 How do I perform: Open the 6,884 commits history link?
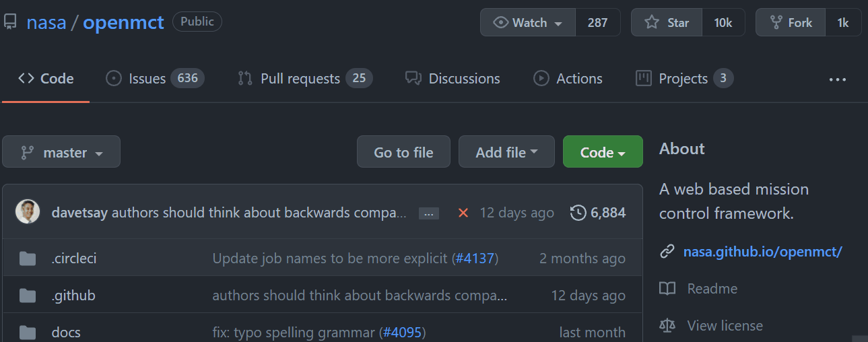tap(598, 213)
